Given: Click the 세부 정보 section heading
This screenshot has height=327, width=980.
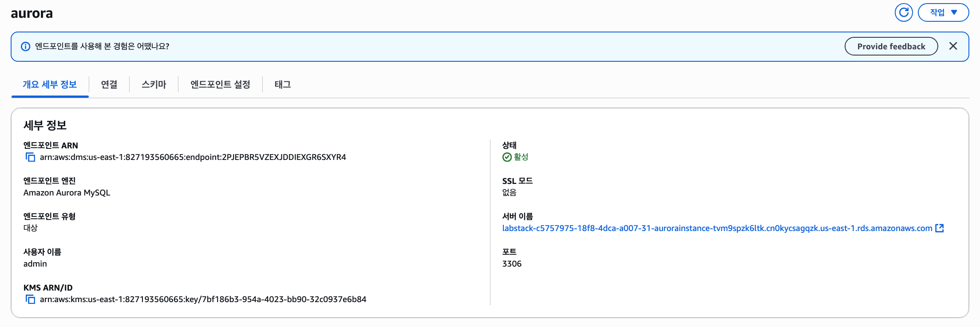Looking at the screenshot, I should [x=45, y=125].
